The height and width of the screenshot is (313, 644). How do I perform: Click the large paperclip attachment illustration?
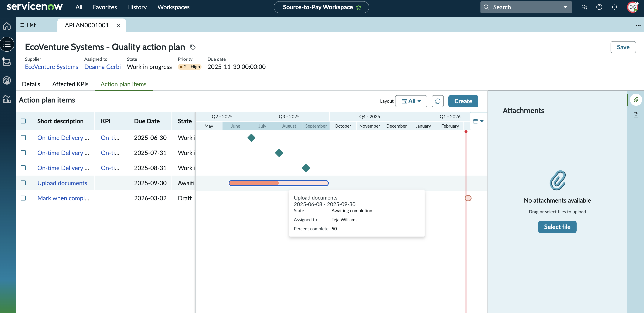[558, 180]
